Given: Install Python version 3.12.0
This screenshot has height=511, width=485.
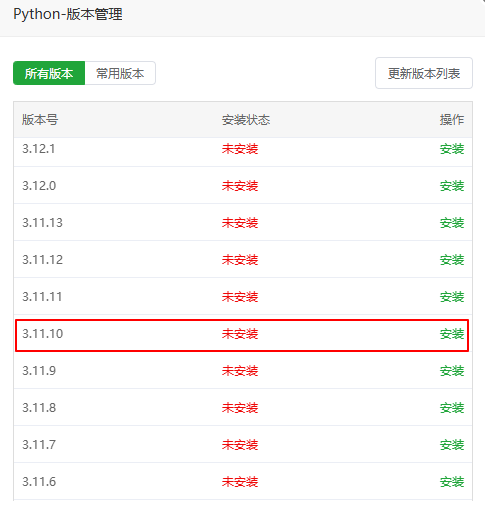Looking at the screenshot, I should coord(452,186).
